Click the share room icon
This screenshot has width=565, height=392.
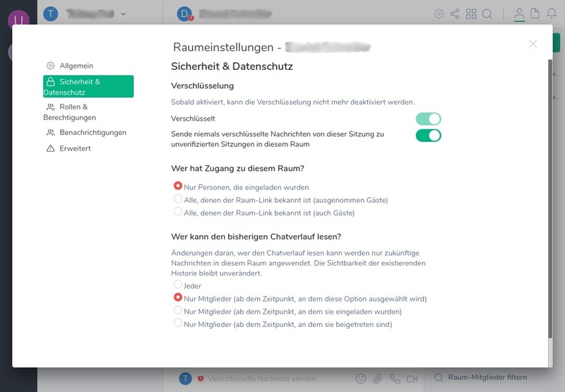(x=455, y=13)
